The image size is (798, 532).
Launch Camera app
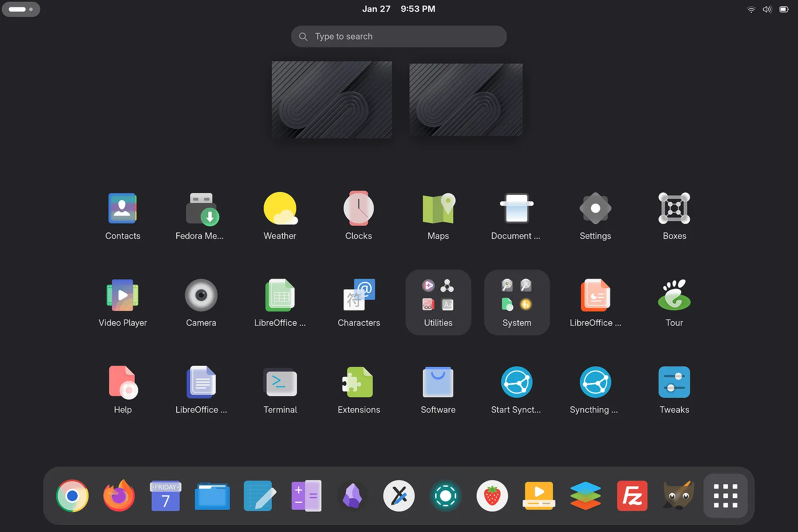[201, 296]
